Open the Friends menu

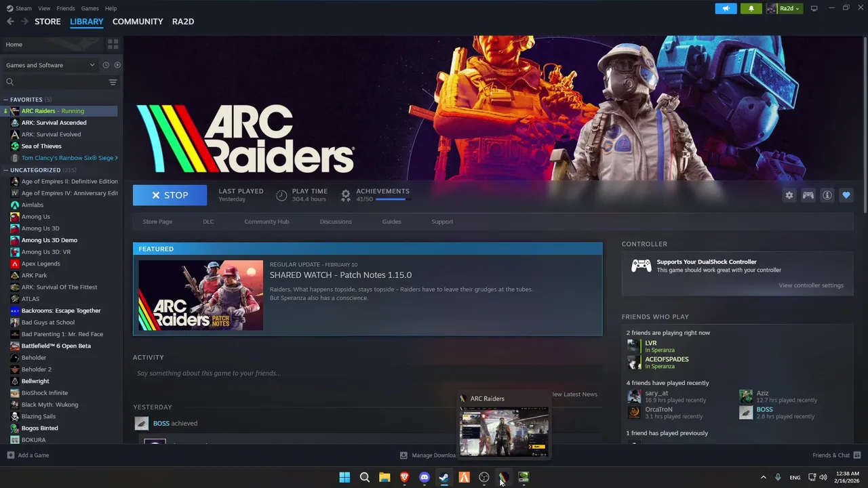(66, 8)
